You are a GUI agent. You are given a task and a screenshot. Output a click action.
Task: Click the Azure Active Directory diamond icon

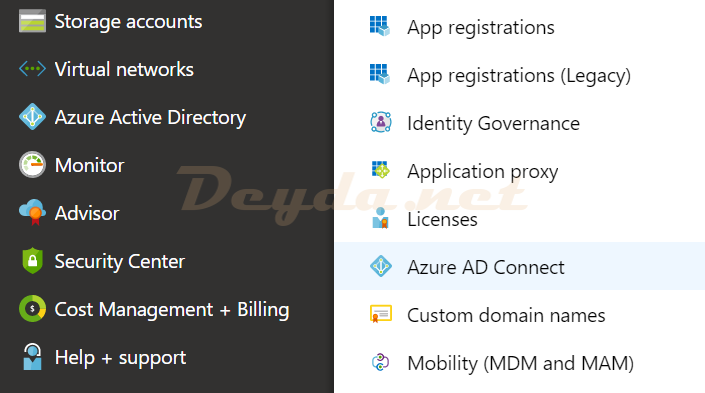click(x=32, y=117)
